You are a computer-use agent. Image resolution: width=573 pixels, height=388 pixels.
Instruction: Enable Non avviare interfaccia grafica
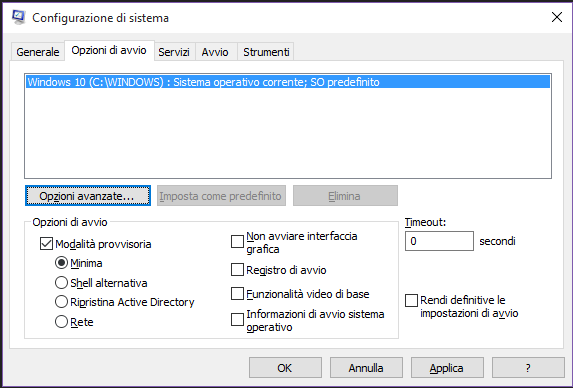point(237,241)
